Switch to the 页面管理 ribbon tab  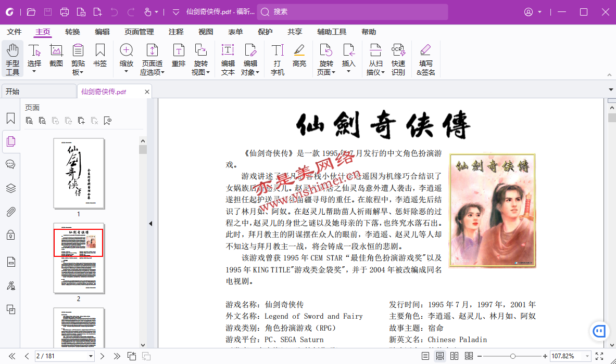[x=139, y=32]
